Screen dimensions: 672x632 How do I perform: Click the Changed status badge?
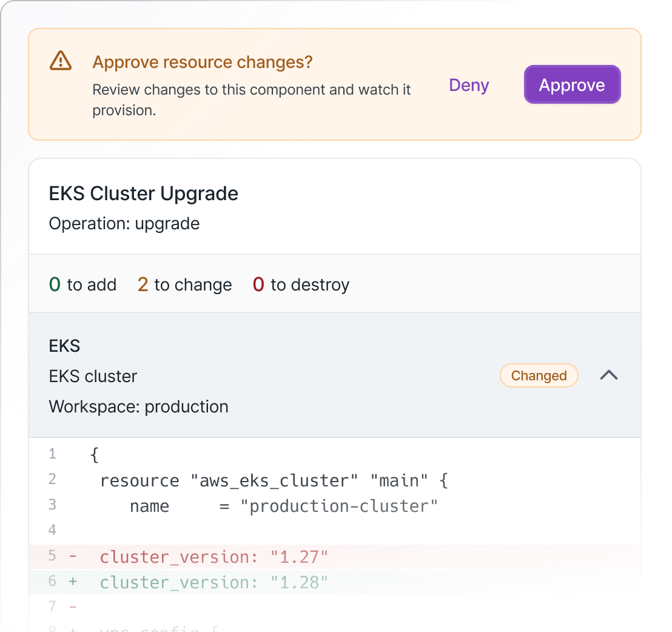point(539,376)
